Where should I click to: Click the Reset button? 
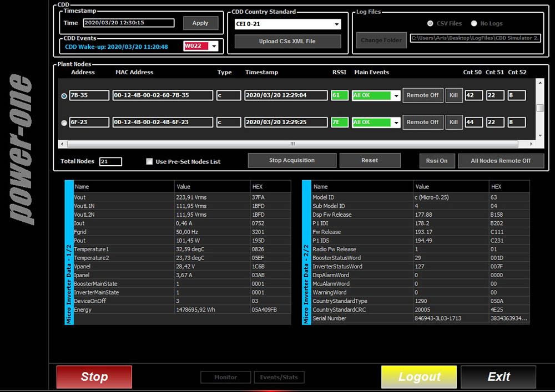pyautogui.click(x=370, y=160)
